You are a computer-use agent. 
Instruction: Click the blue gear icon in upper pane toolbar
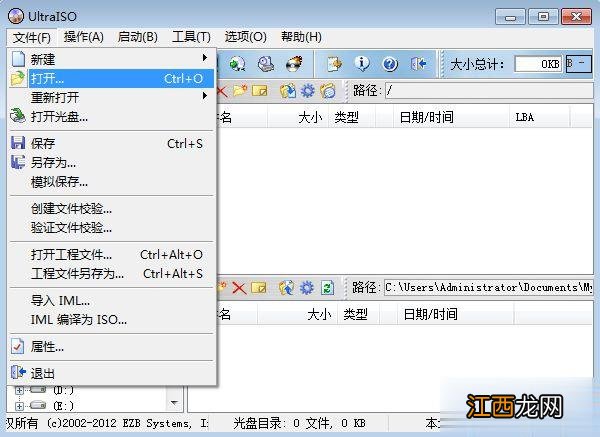click(308, 91)
